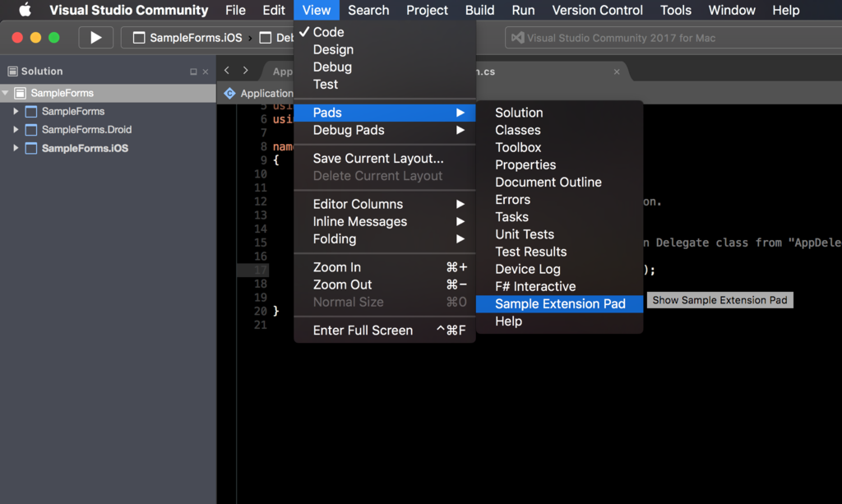This screenshot has width=842, height=504.
Task: Click the Pads menu item
Action: 385,112
